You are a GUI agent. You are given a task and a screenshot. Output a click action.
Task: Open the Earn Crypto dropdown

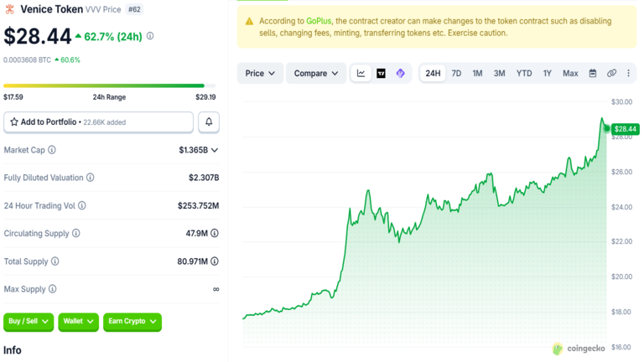[x=132, y=322]
